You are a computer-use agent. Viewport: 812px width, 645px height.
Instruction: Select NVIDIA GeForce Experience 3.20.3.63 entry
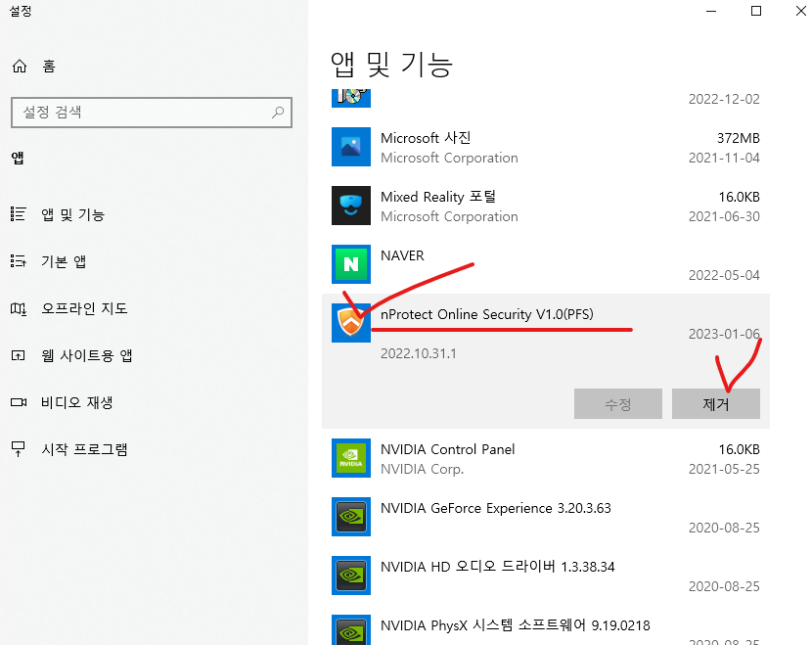pos(546,517)
